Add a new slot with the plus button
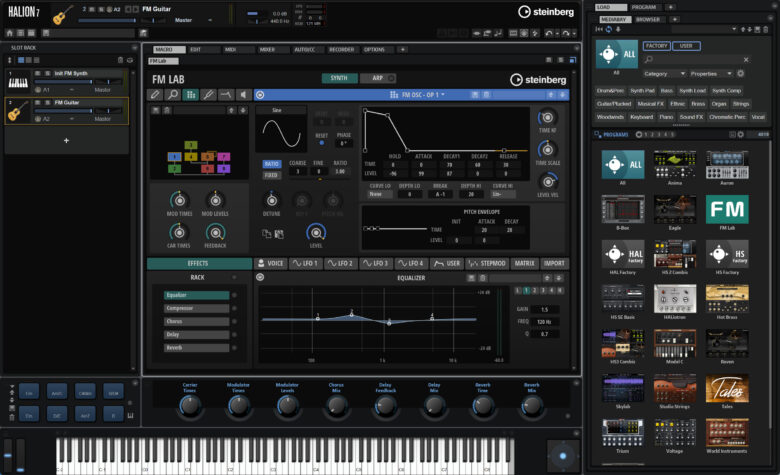The image size is (780, 475). (66, 141)
